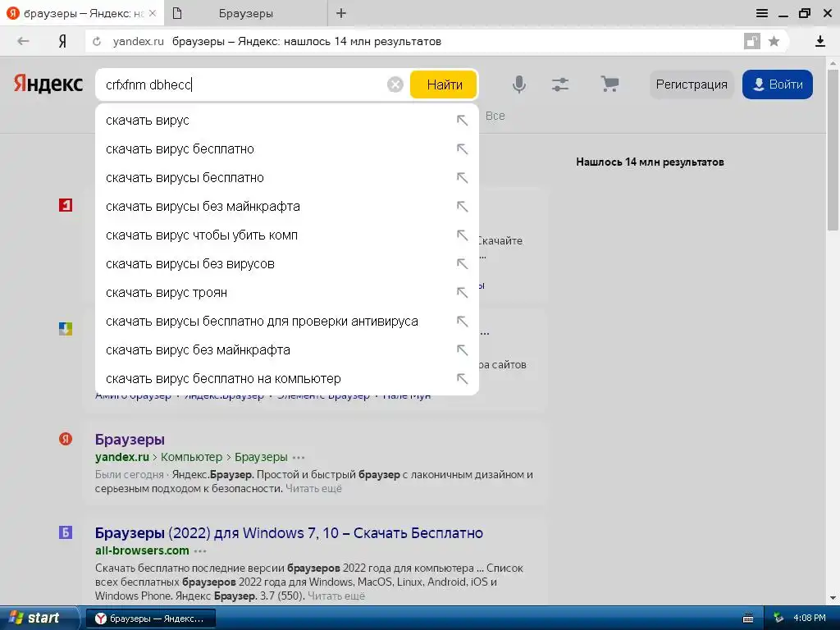Screen dimensions: 840x630
Task: Click the blue Б favicon of all-browsers result
Action: pos(66,532)
